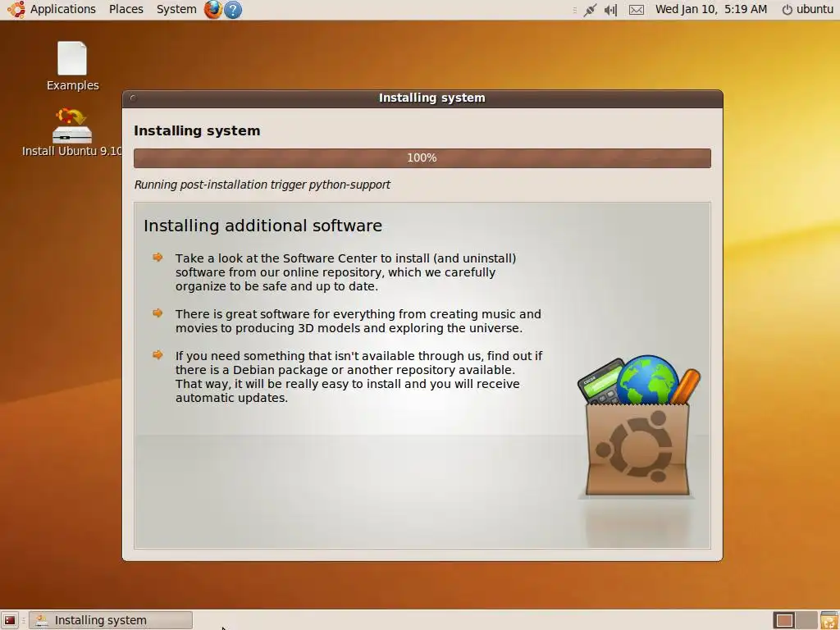Click the bold 'Installing system' heading
Image resolution: width=840 pixels, height=630 pixels.
coord(197,130)
